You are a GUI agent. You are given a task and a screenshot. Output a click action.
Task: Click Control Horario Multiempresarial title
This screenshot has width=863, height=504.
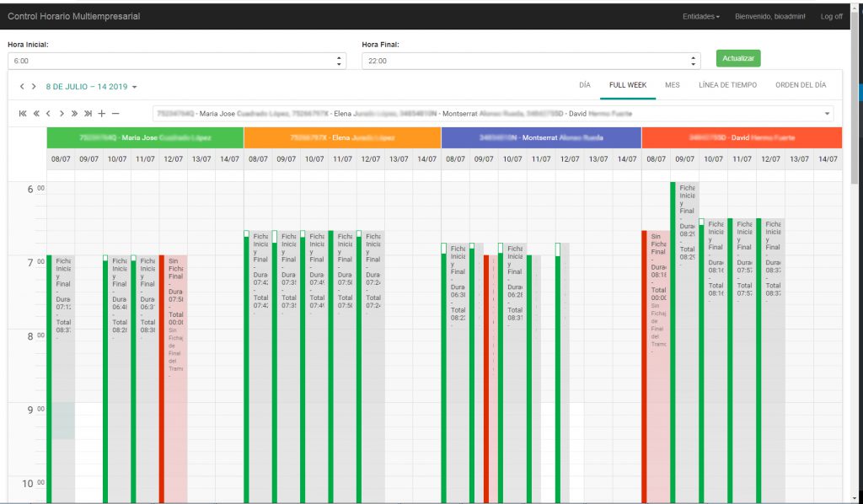click(74, 17)
